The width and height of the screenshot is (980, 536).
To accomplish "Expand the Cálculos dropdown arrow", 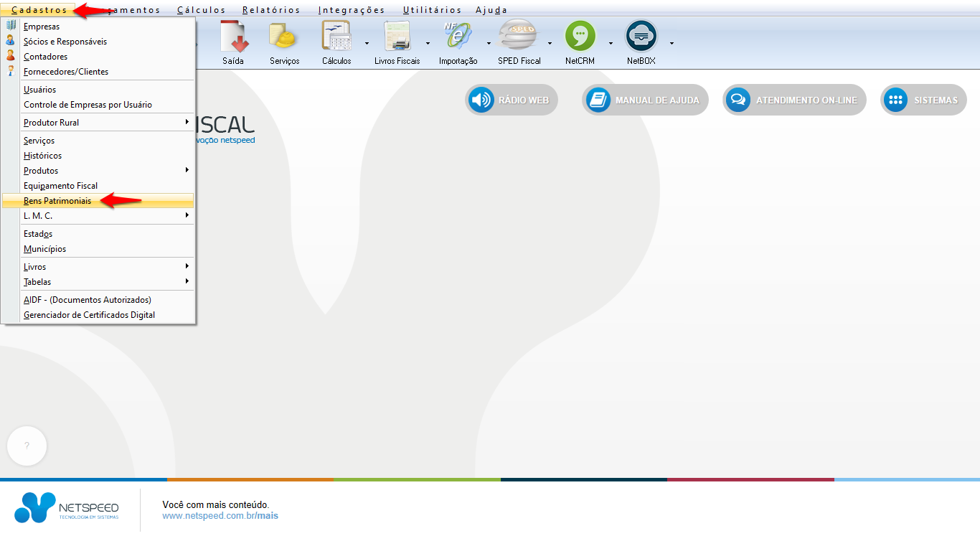I will click(367, 43).
